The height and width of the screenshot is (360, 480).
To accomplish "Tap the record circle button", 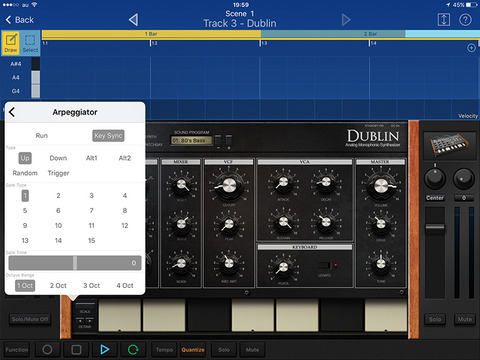I will pyautogui.click(x=47, y=350).
